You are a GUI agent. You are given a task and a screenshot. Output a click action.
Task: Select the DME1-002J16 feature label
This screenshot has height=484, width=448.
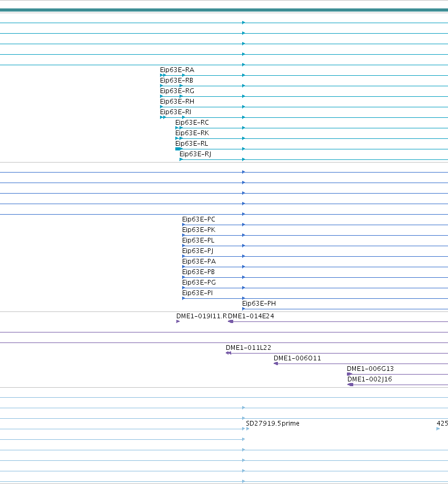(370, 379)
